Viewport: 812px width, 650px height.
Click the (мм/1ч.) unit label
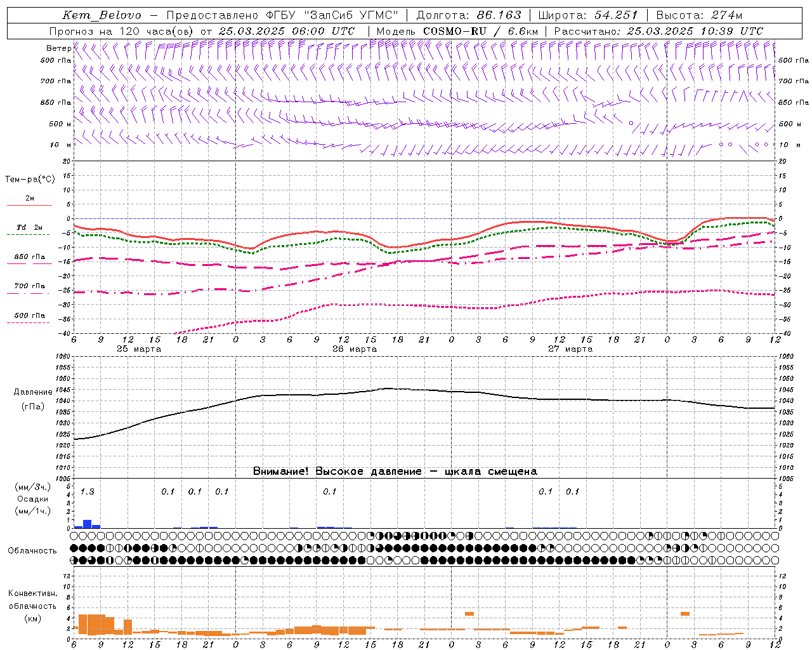tap(32, 511)
